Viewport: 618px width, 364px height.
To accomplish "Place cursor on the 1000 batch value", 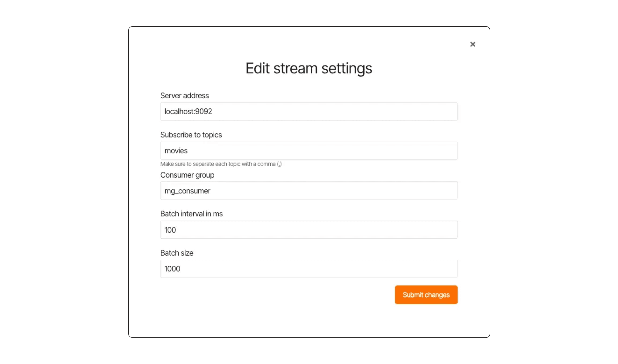I will pos(172,269).
